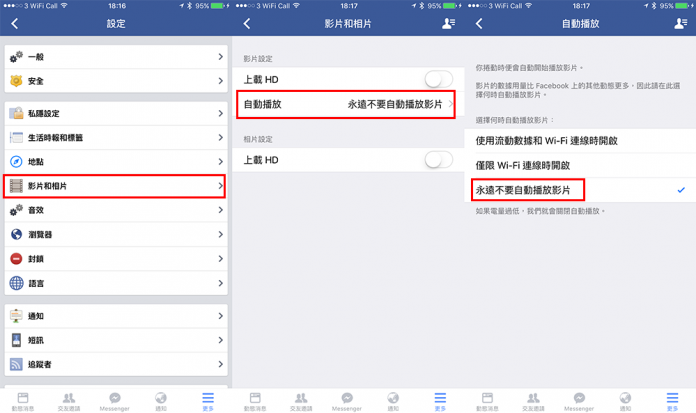Tap the compass icon beside 地點
696x413 pixels.
click(16, 162)
